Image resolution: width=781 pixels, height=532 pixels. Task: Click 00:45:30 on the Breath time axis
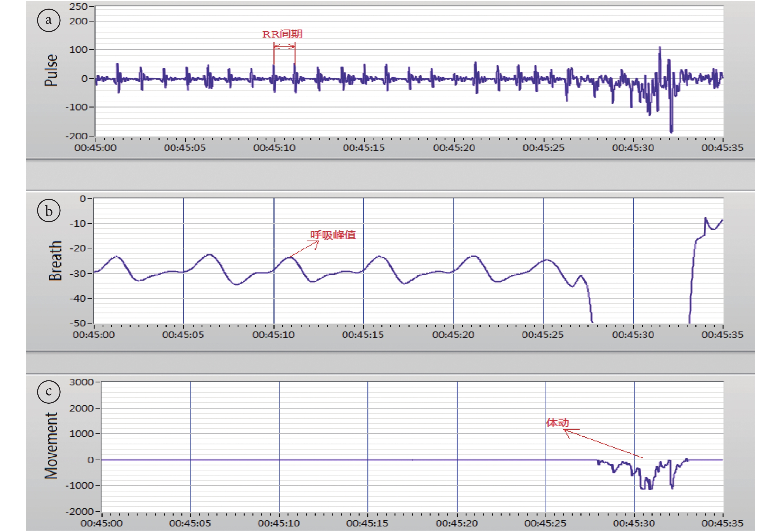633,335
